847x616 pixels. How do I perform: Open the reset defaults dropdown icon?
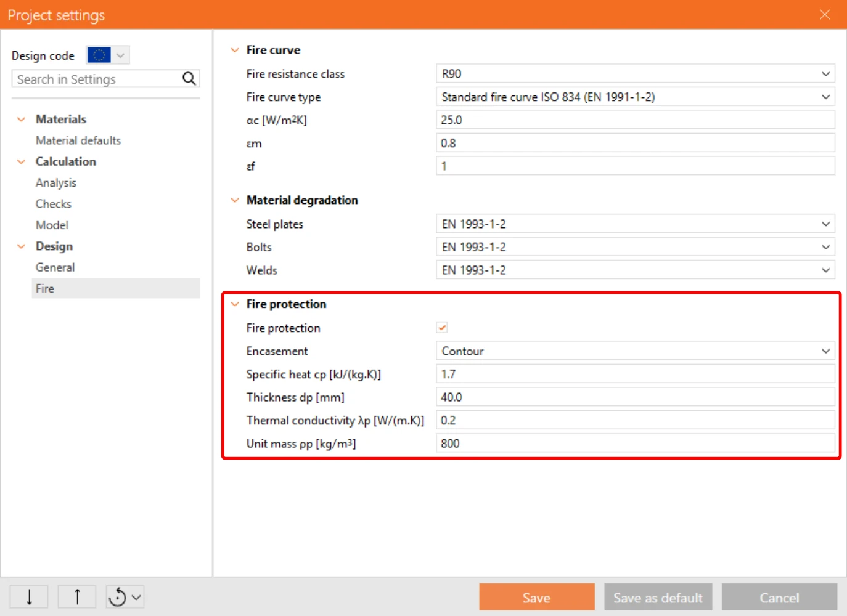[x=125, y=597]
